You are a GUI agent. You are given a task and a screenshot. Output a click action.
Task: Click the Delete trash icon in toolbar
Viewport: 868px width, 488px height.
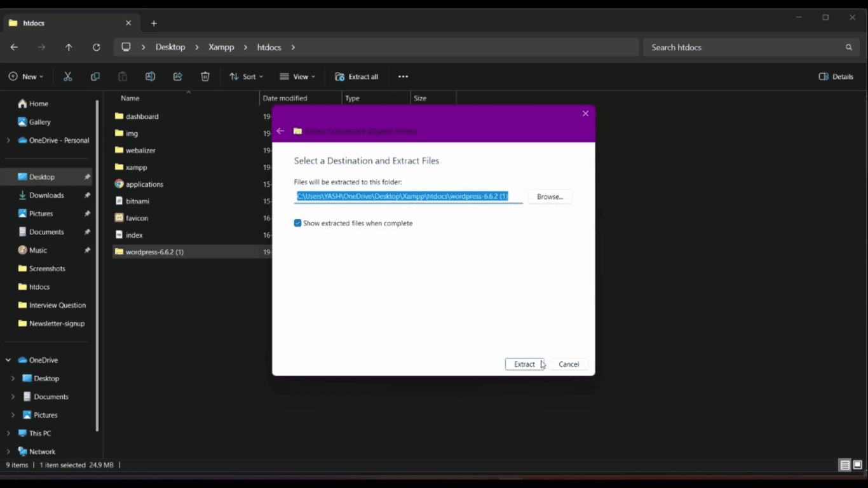click(x=205, y=76)
